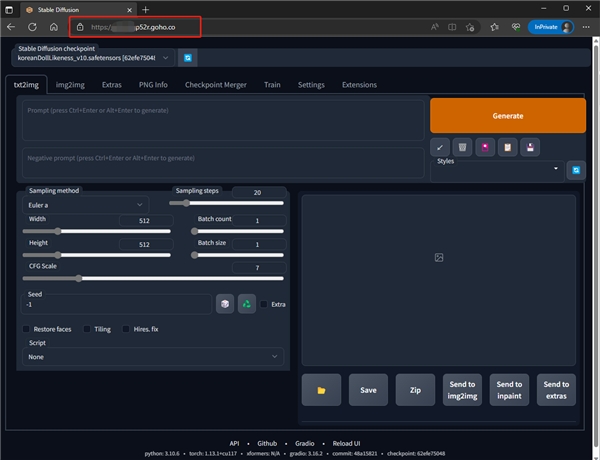600x460 pixels.
Task: Click the Zip button
Action: 415,390
